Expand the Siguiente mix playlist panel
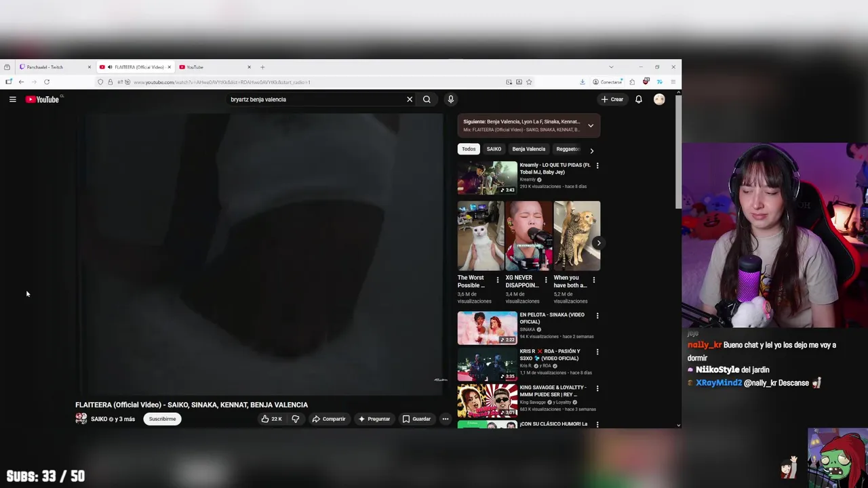 tap(591, 125)
